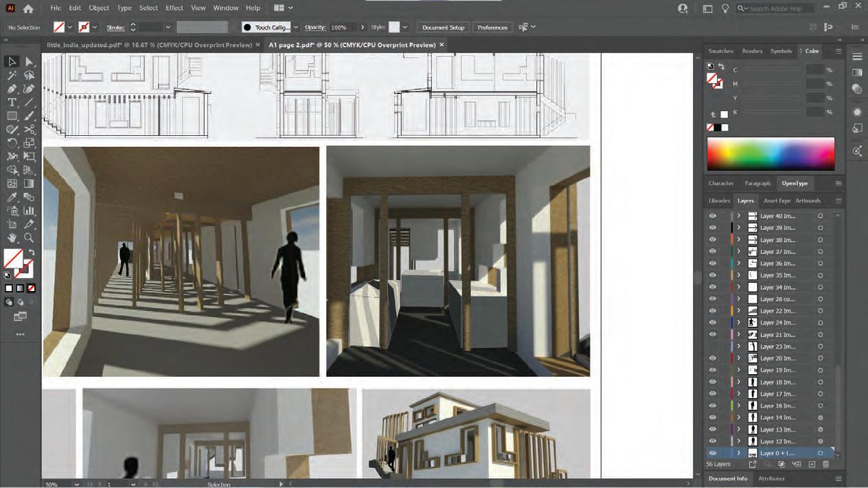The height and width of the screenshot is (488, 868).
Task: Select the Artboard tool
Action: [12, 224]
